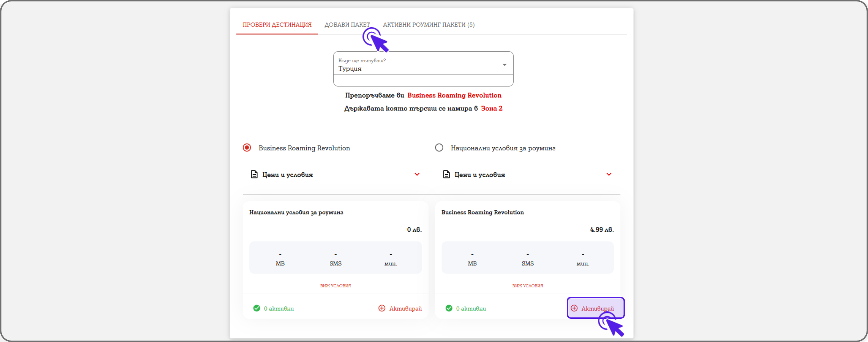Click Business Roaming Revolution card title

coord(483,212)
